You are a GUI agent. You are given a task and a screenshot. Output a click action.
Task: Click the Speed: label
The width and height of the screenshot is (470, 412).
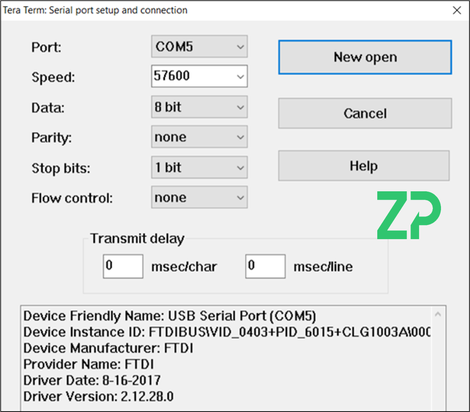click(53, 77)
